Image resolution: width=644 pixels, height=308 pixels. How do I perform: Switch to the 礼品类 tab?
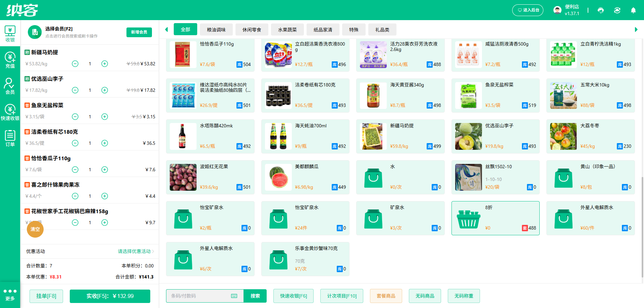coord(382,29)
